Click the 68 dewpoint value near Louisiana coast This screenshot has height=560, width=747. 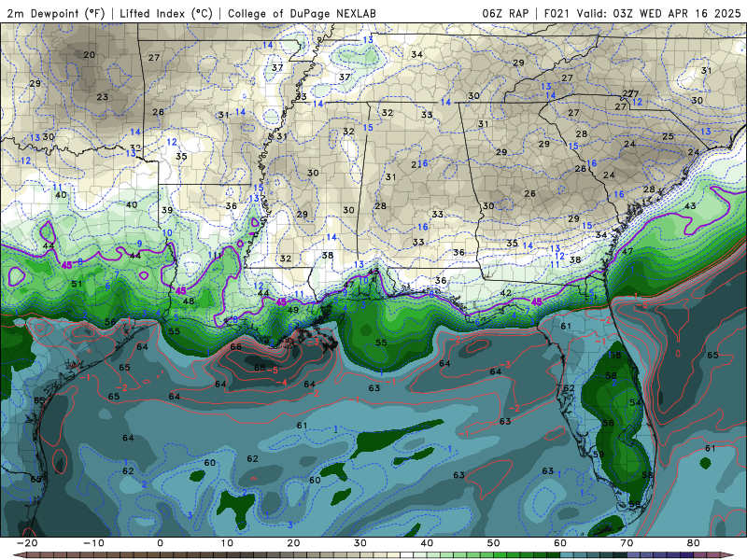pyautogui.click(x=260, y=367)
